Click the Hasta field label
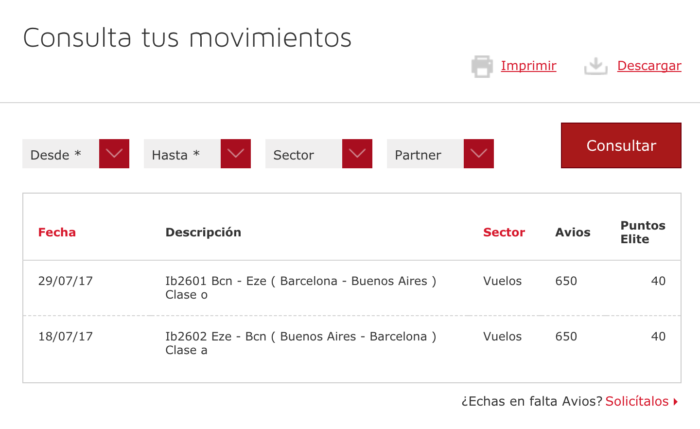The width and height of the screenshot is (700, 429). pyautogui.click(x=176, y=155)
